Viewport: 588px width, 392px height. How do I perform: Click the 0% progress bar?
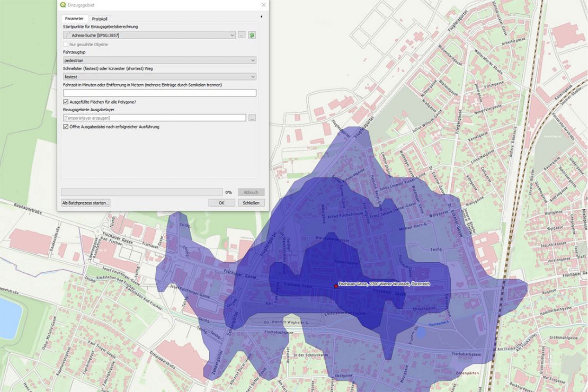[x=142, y=192]
